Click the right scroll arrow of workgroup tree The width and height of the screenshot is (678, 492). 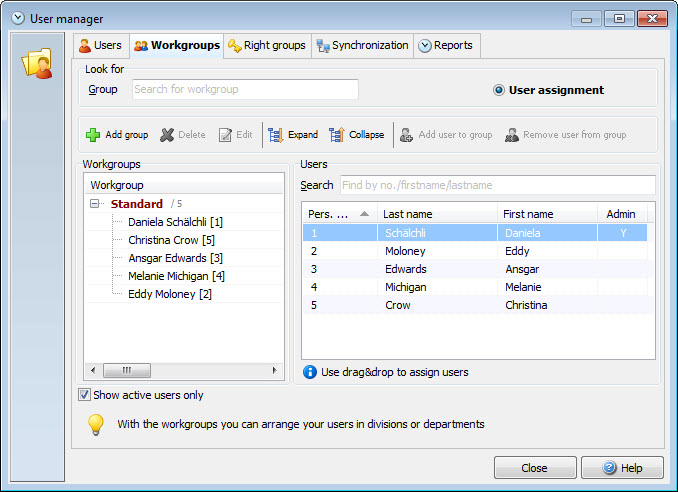tap(275, 370)
